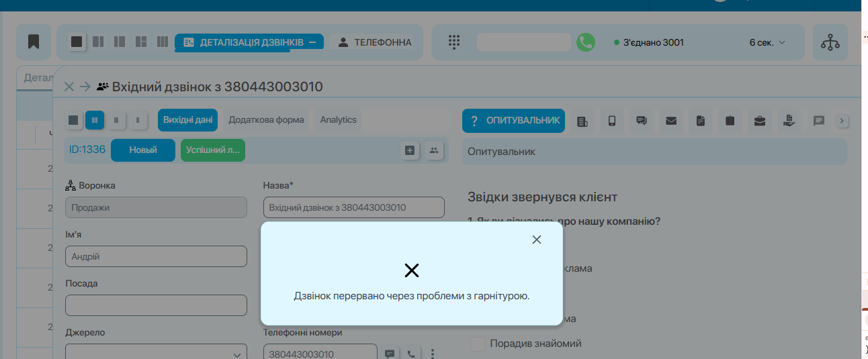The image size is (868, 359).
Task: Click the bookmark icon in top toolbar
Action: (x=34, y=42)
